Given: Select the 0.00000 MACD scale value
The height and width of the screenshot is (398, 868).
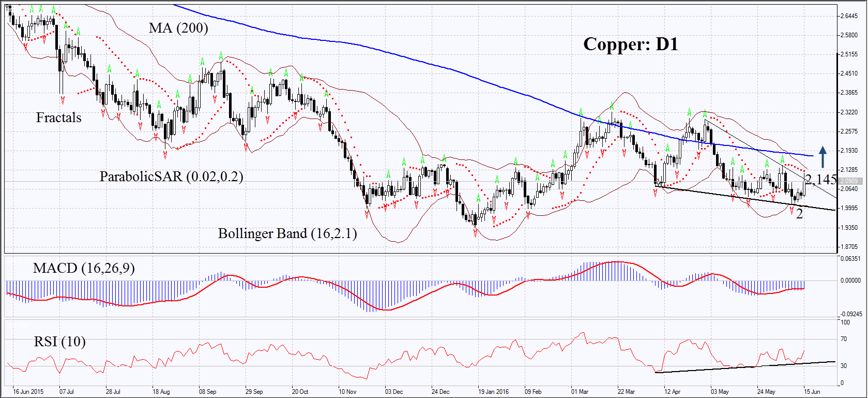Looking at the screenshot, I should point(850,281).
